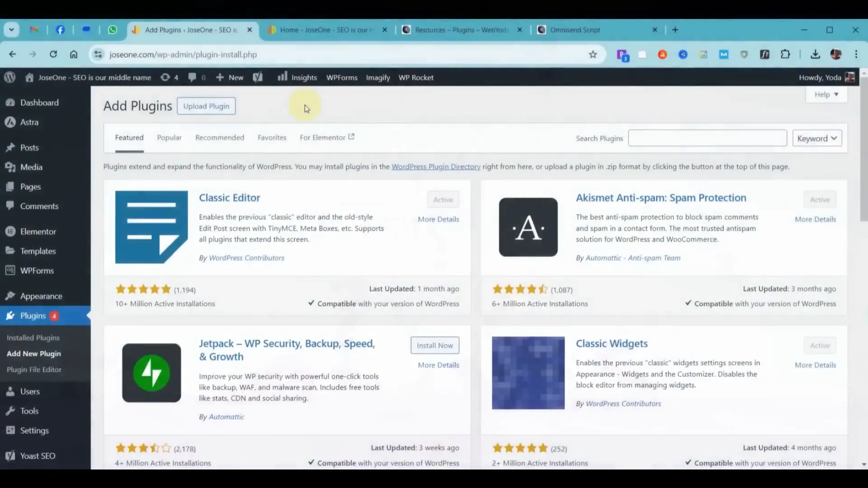
Task: Click the browser home icon
Action: click(74, 55)
